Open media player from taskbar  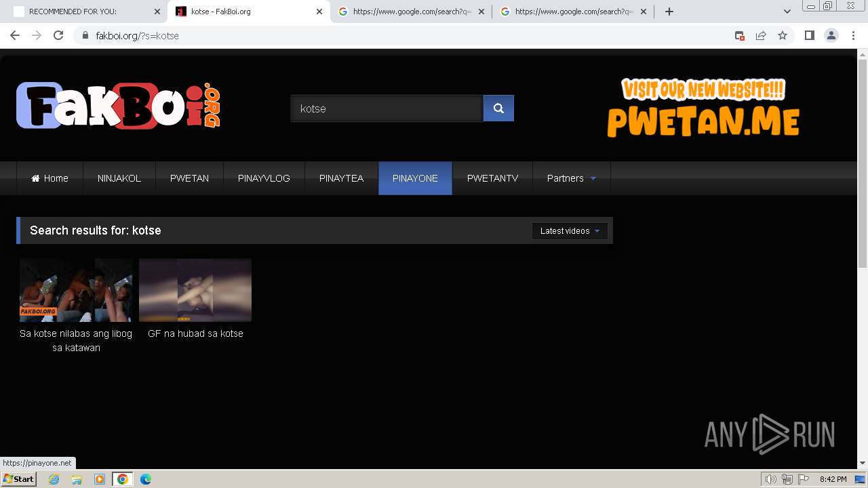(100, 479)
